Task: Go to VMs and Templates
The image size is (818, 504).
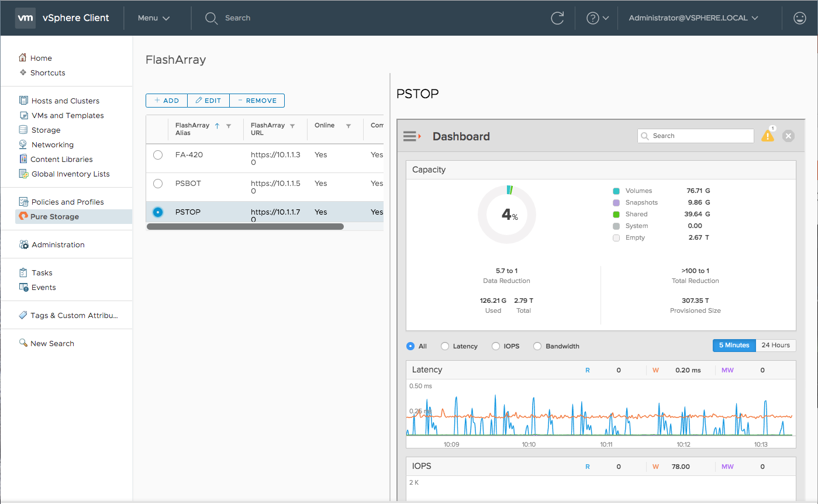Action: pyautogui.click(x=67, y=115)
